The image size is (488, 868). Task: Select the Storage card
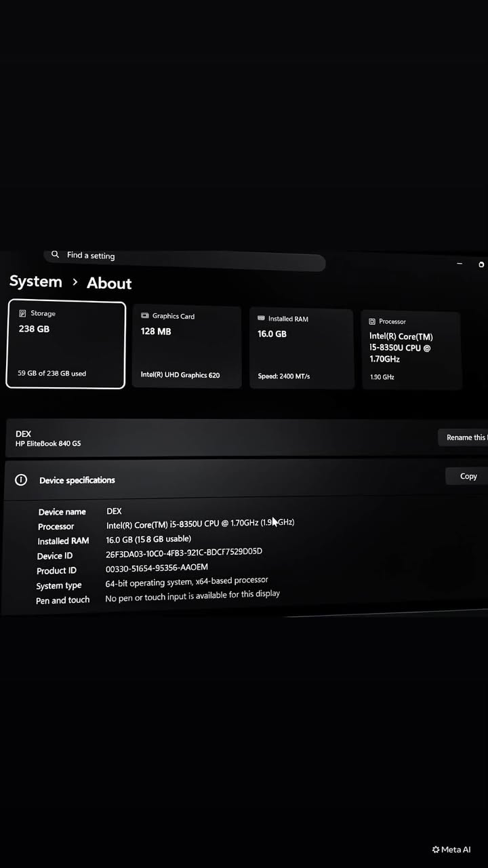66,344
